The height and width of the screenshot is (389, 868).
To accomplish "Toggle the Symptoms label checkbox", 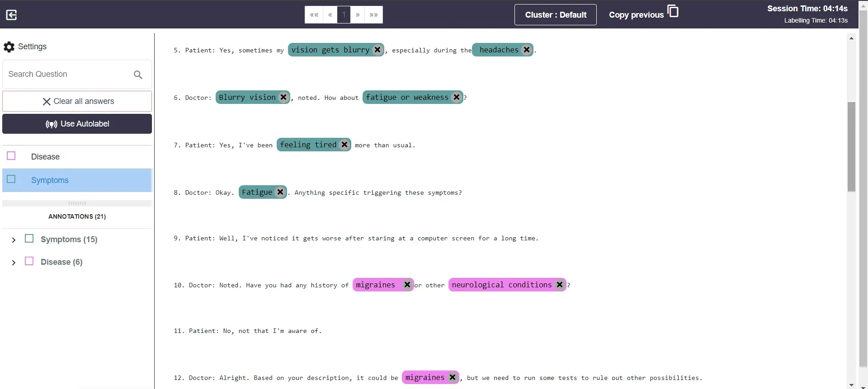I will 11,179.
